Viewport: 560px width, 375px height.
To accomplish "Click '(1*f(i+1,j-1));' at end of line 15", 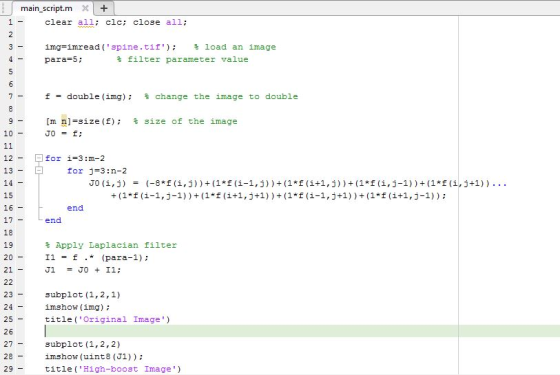I will click(406, 196).
